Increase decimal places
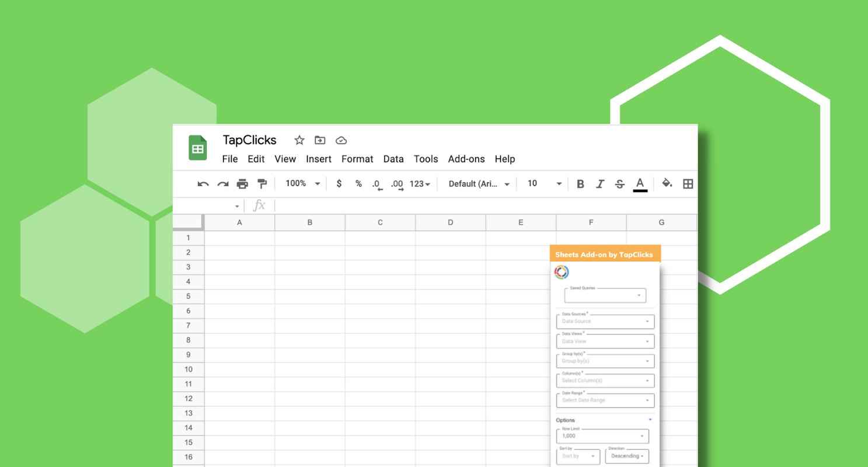Viewport: 868px width, 467px height. 396,183
